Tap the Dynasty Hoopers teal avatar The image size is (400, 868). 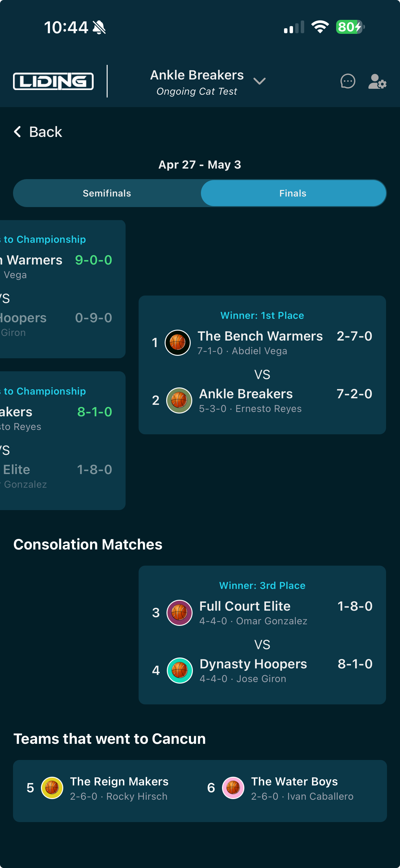point(180,671)
